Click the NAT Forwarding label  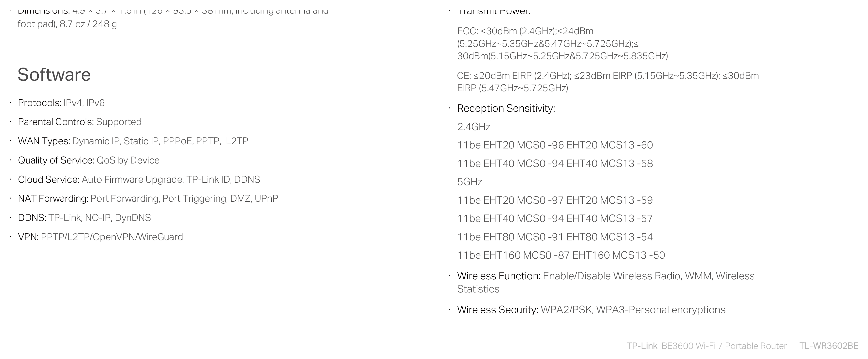(x=53, y=198)
